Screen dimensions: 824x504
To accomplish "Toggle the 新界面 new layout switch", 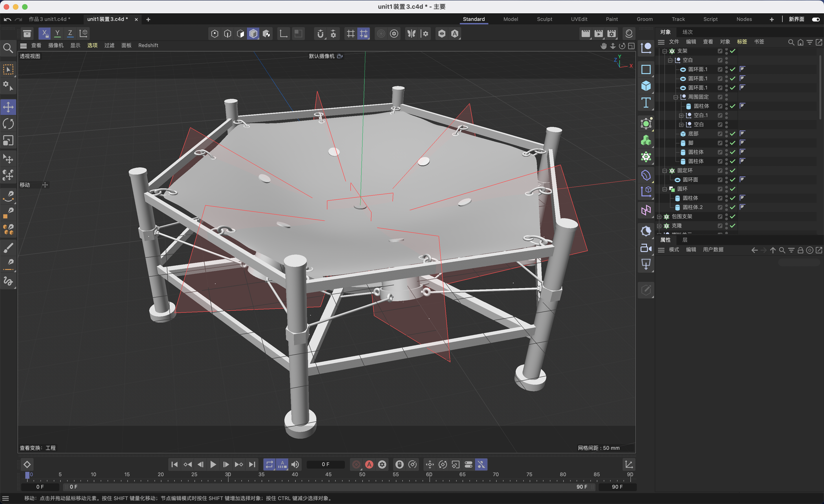I will (816, 19).
